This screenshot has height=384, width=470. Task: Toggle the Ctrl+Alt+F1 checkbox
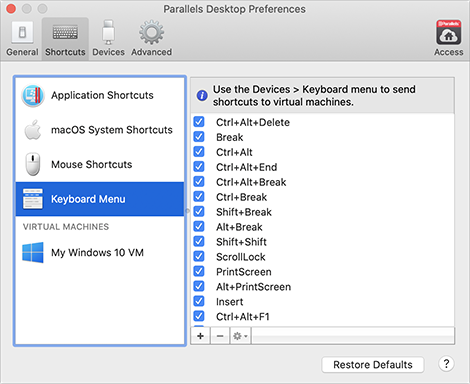pyautogui.click(x=199, y=316)
